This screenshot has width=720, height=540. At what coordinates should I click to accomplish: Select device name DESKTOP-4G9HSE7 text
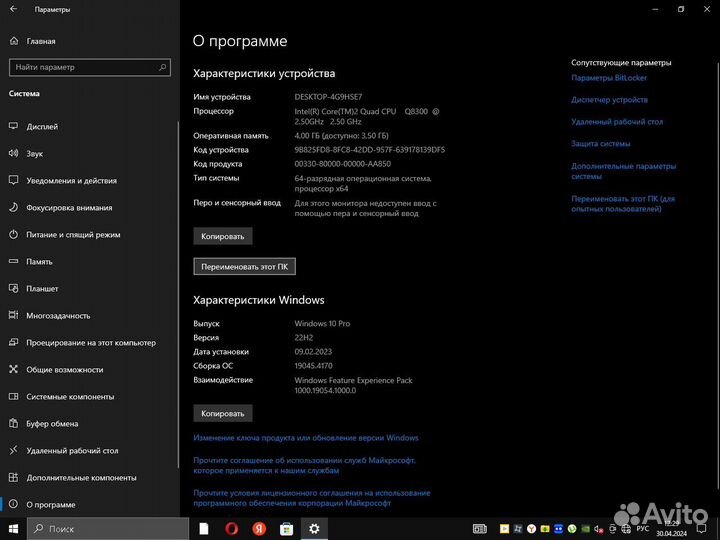[x=328, y=97]
